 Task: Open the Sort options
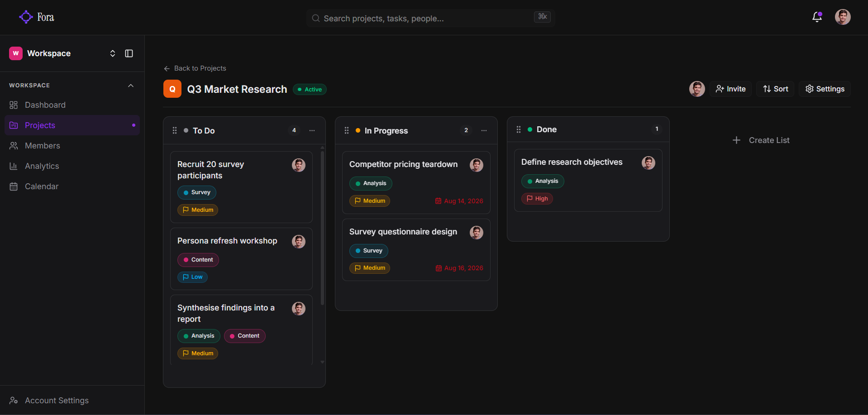[x=775, y=89]
